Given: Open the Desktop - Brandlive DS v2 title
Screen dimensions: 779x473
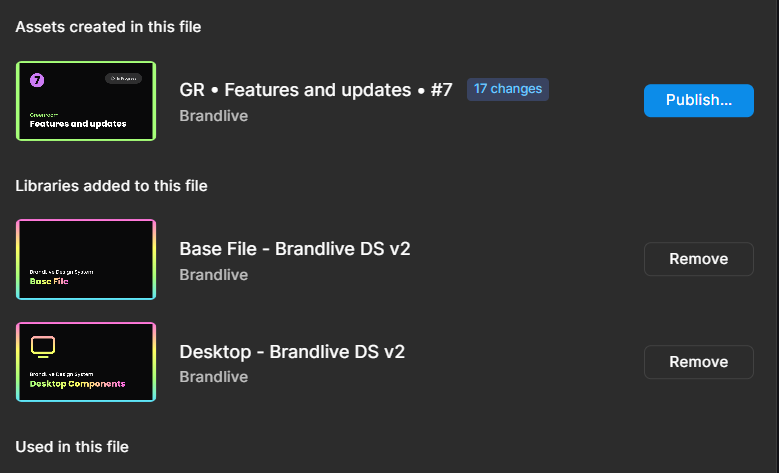Looking at the screenshot, I should tap(292, 352).
